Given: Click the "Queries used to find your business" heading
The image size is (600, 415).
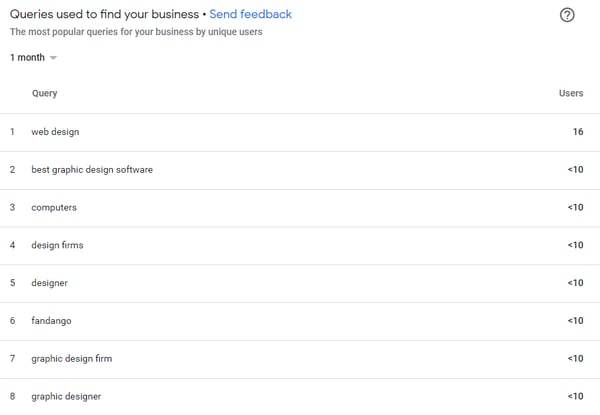Looking at the screenshot, I should 104,14.
